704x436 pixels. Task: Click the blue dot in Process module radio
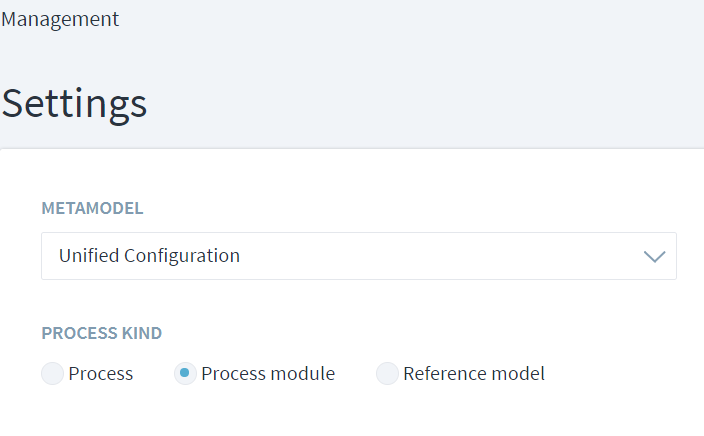(185, 374)
